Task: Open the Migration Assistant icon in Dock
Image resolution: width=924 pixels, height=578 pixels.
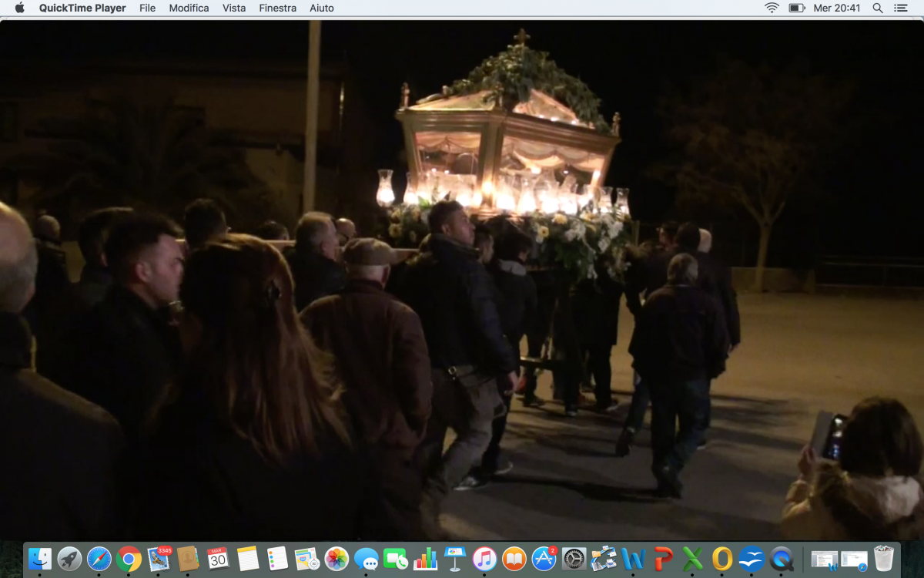Action: [603, 559]
